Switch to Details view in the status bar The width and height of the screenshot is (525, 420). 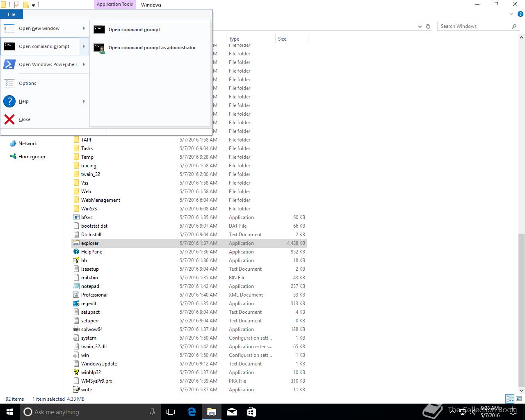(510, 399)
